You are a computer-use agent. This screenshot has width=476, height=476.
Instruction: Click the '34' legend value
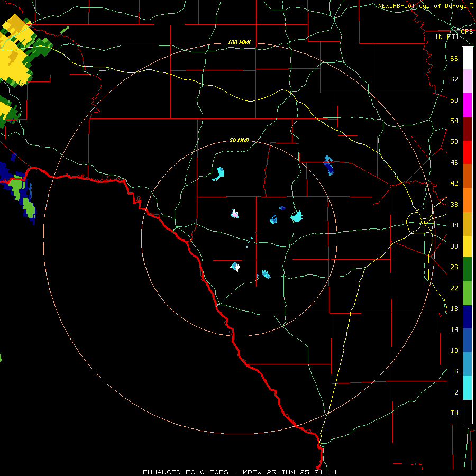click(454, 225)
